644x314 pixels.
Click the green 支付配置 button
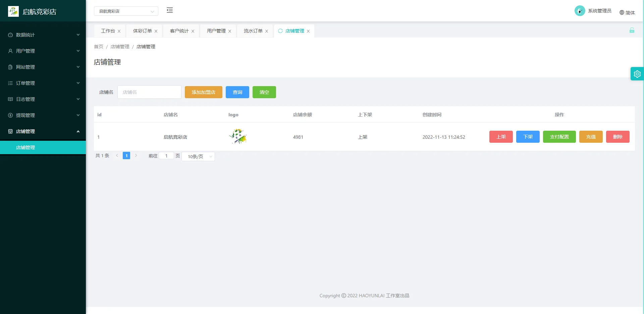click(x=559, y=137)
